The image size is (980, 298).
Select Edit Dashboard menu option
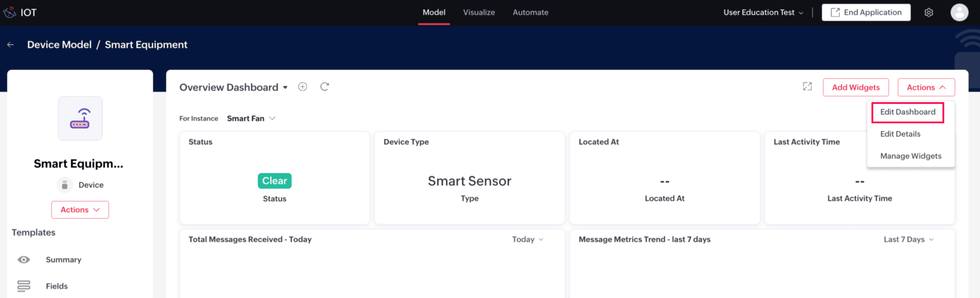pyautogui.click(x=907, y=112)
